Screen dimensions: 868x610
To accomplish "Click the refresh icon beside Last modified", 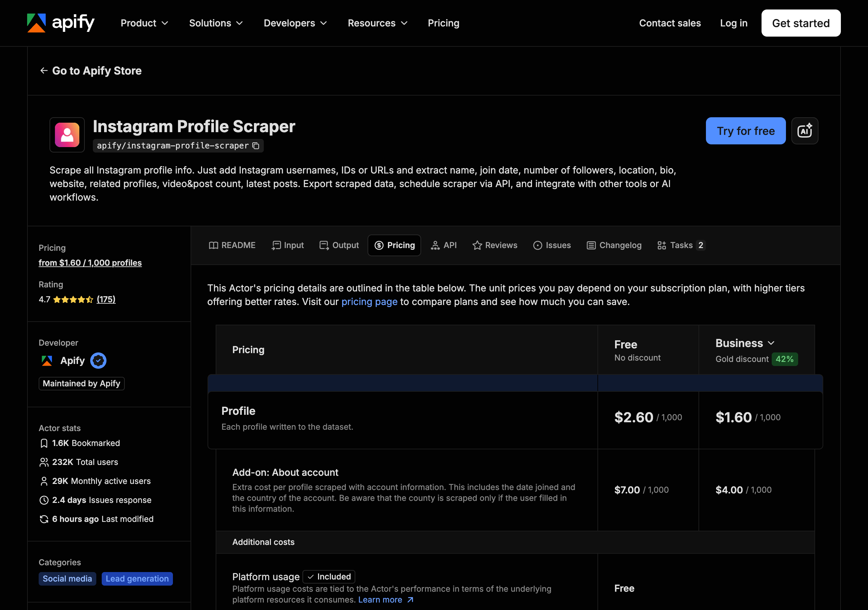I will (44, 519).
